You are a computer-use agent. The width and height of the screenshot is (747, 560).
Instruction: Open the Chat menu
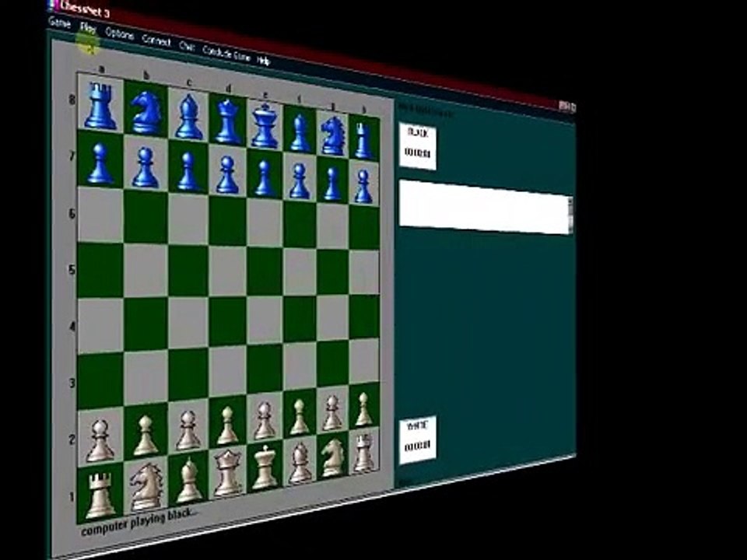tap(187, 46)
